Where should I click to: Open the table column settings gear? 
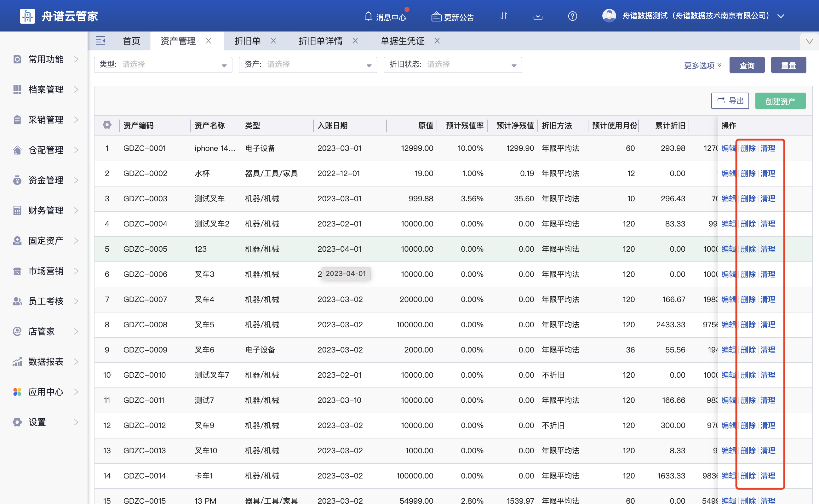(x=107, y=125)
